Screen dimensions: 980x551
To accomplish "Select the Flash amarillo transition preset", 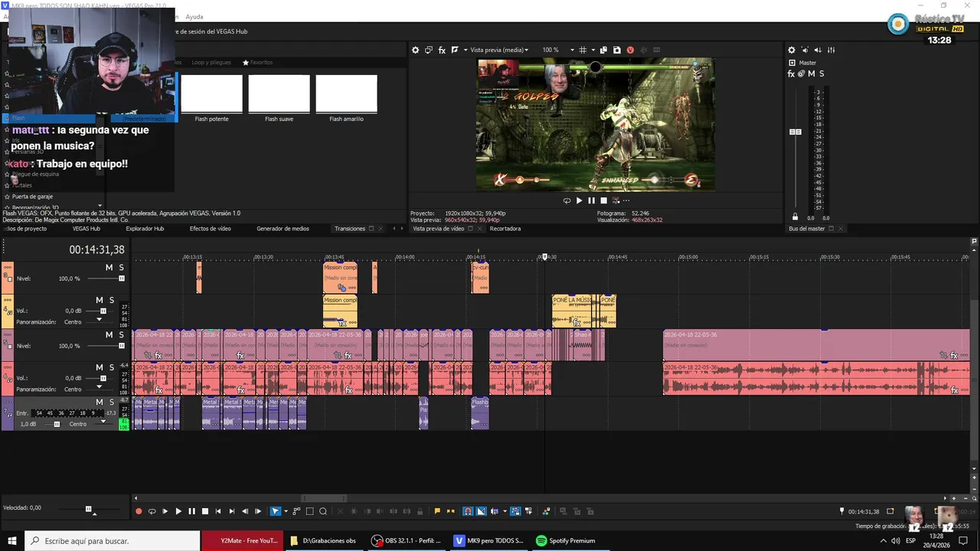I will tap(346, 98).
